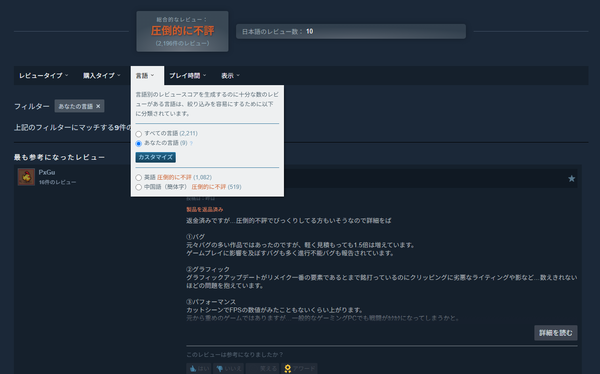This screenshot has height=374, width=600.
Task: Click the ①バグ heading in review
Action: pyautogui.click(x=196, y=237)
